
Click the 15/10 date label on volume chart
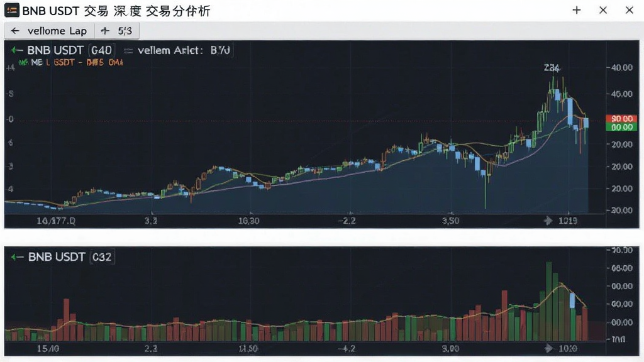[48, 348]
